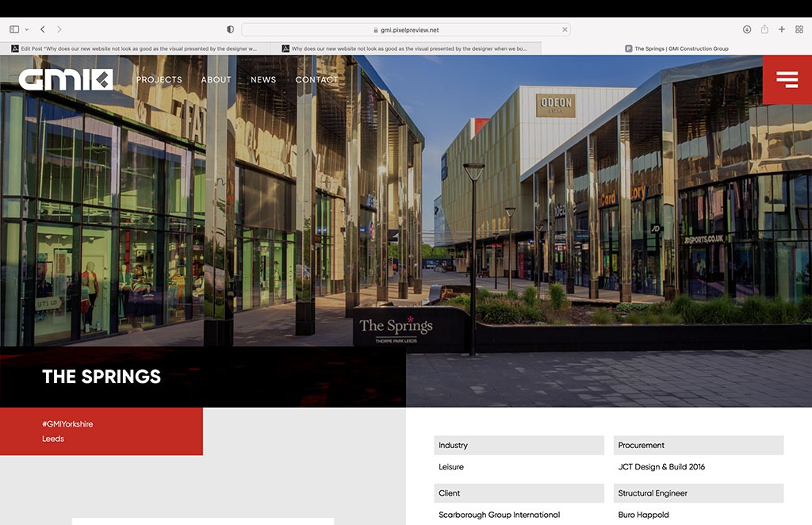Click the "Industry" header label
Screen dimensions: 812x525
tap(453, 445)
